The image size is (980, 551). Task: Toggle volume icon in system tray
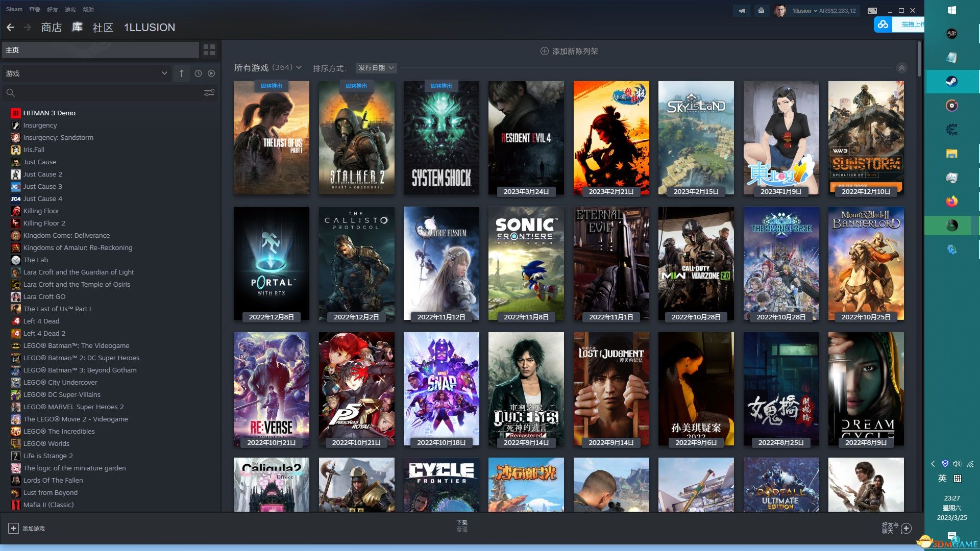pos(957,464)
